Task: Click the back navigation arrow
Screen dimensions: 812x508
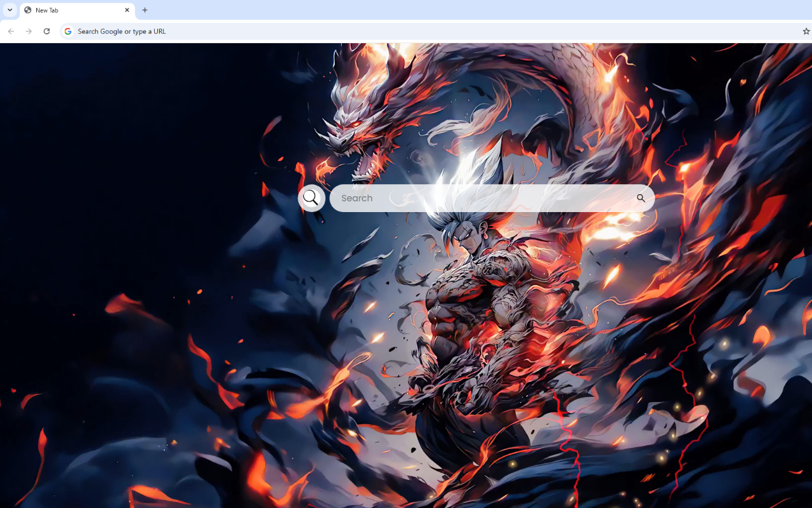Action: [x=11, y=31]
